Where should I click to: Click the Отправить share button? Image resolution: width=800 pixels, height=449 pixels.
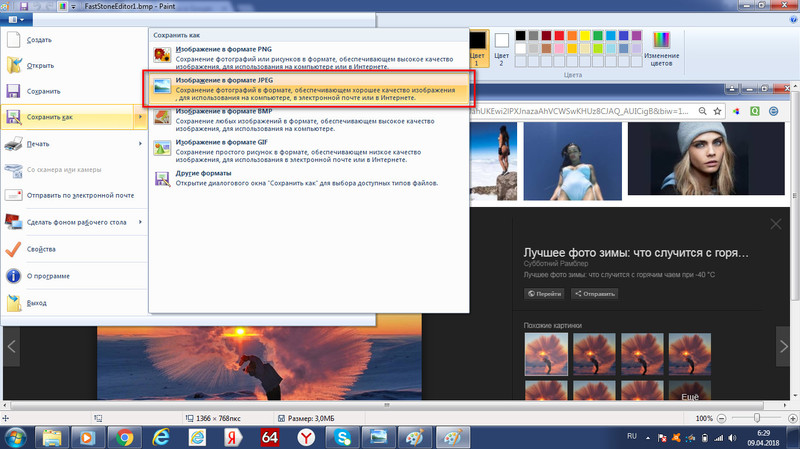pos(594,293)
